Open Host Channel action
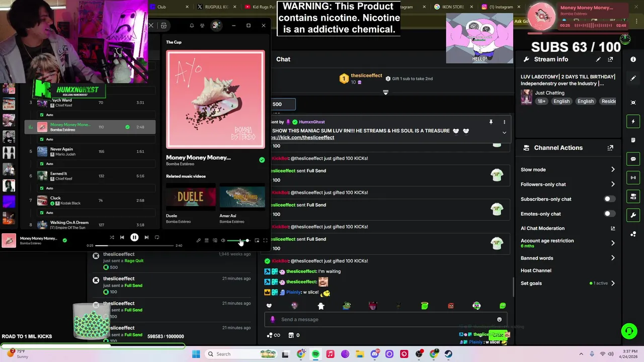 [x=536, y=270]
